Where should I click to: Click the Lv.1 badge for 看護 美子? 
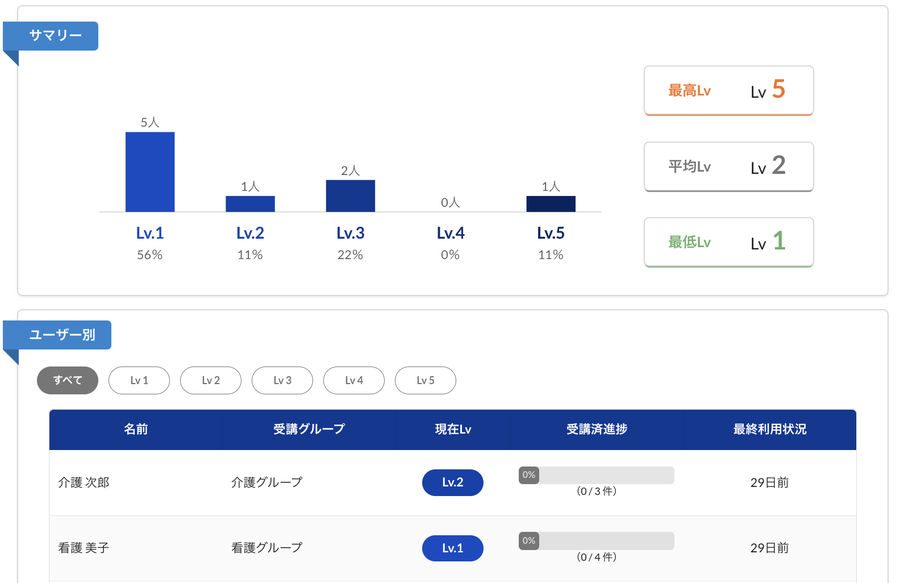click(x=453, y=548)
